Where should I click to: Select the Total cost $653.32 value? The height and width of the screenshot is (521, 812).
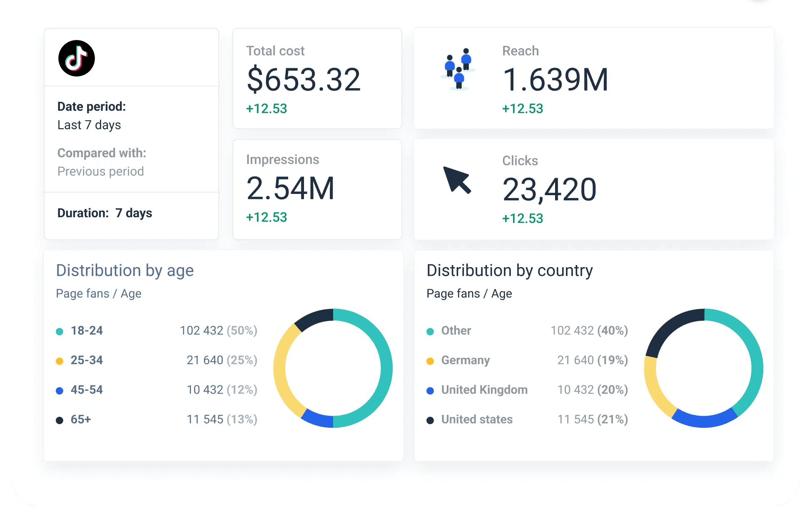(x=304, y=79)
